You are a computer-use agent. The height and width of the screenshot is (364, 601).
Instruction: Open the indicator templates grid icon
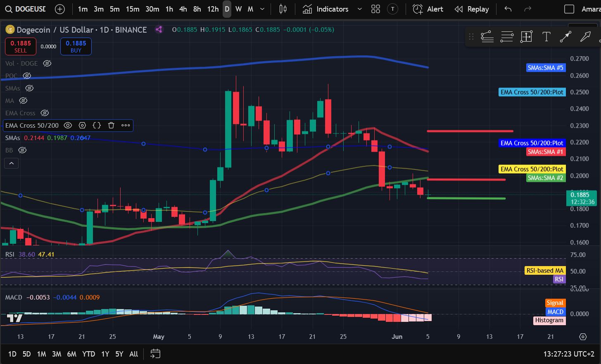click(x=375, y=9)
